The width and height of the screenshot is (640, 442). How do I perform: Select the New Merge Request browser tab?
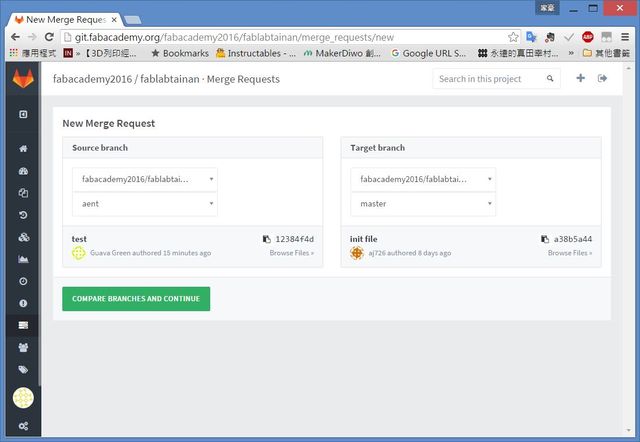coord(65,20)
